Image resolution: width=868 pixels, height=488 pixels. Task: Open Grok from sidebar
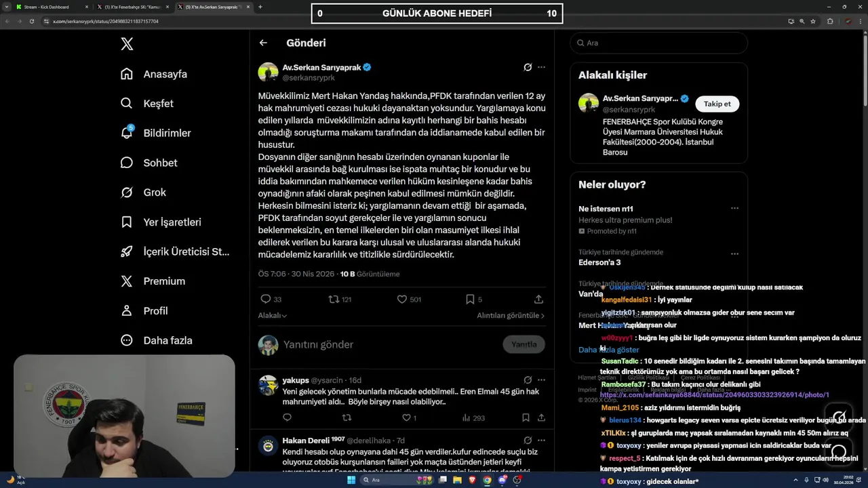tap(143, 192)
